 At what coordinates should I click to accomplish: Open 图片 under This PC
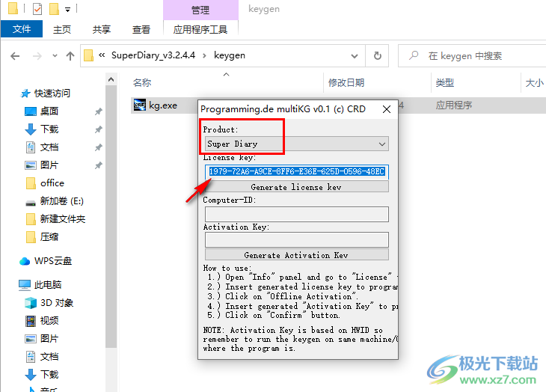click(x=49, y=339)
